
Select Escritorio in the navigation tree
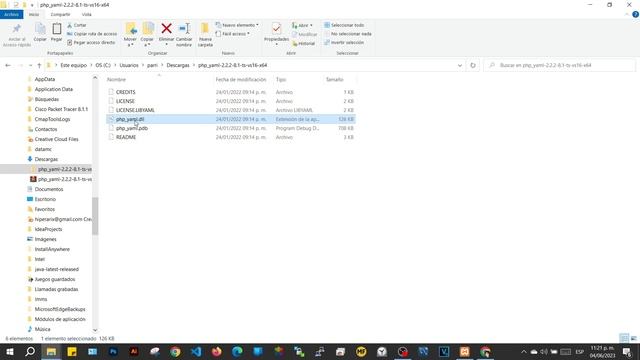[x=45, y=199]
